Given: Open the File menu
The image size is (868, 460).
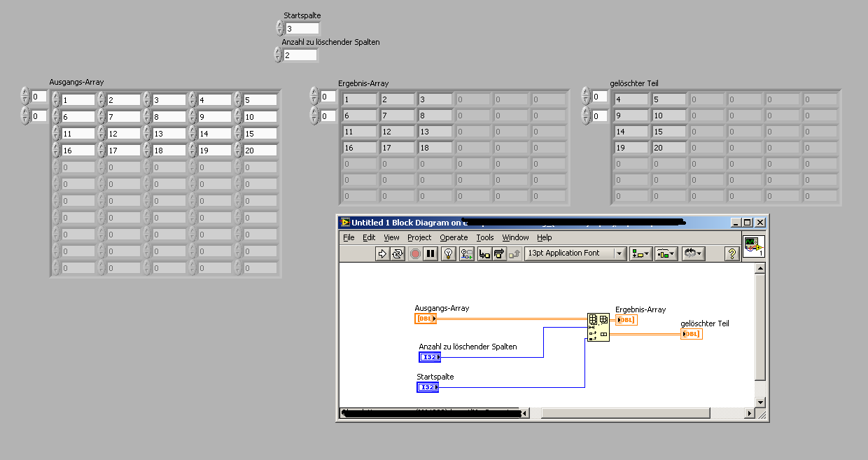Looking at the screenshot, I should pos(349,238).
